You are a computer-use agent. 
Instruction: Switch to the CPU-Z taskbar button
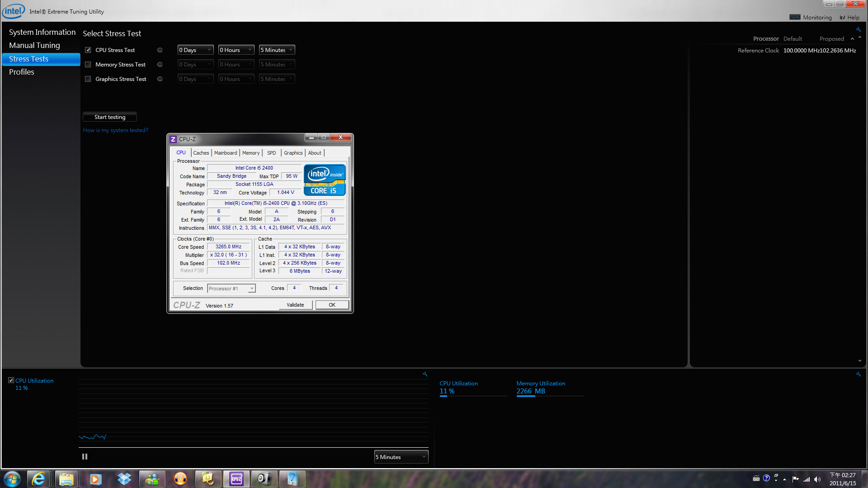pos(236,479)
